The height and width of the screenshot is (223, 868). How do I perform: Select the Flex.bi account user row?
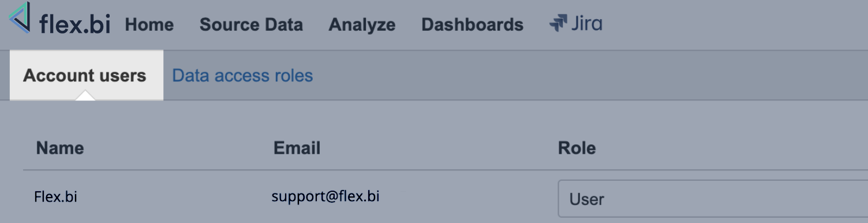pos(446,197)
